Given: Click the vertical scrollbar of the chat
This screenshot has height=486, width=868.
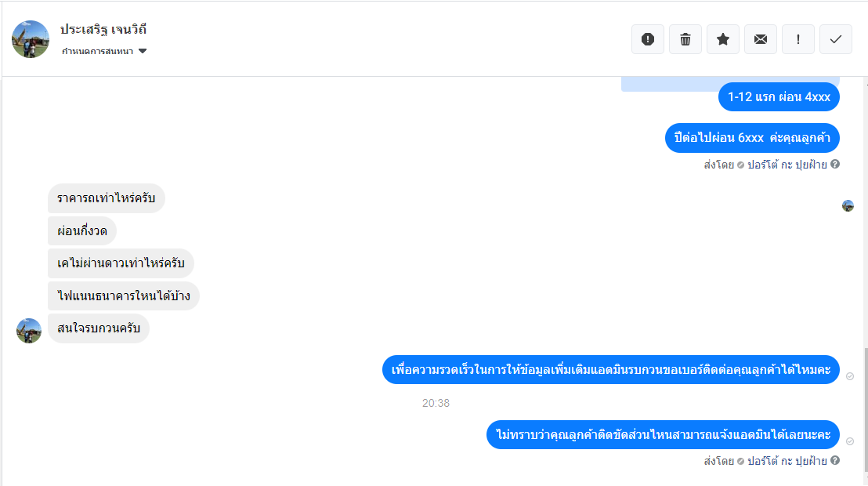Looking at the screenshot, I should (x=865, y=408).
